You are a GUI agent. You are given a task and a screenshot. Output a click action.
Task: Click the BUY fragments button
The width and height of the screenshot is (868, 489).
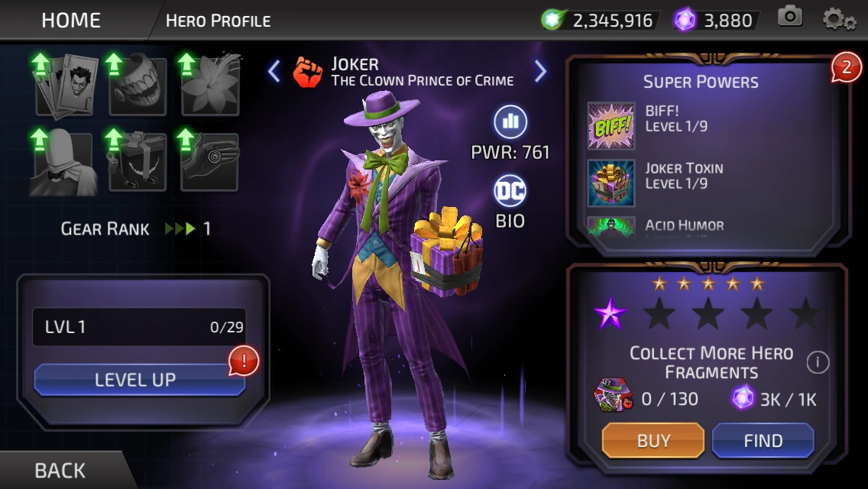pyautogui.click(x=653, y=441)
